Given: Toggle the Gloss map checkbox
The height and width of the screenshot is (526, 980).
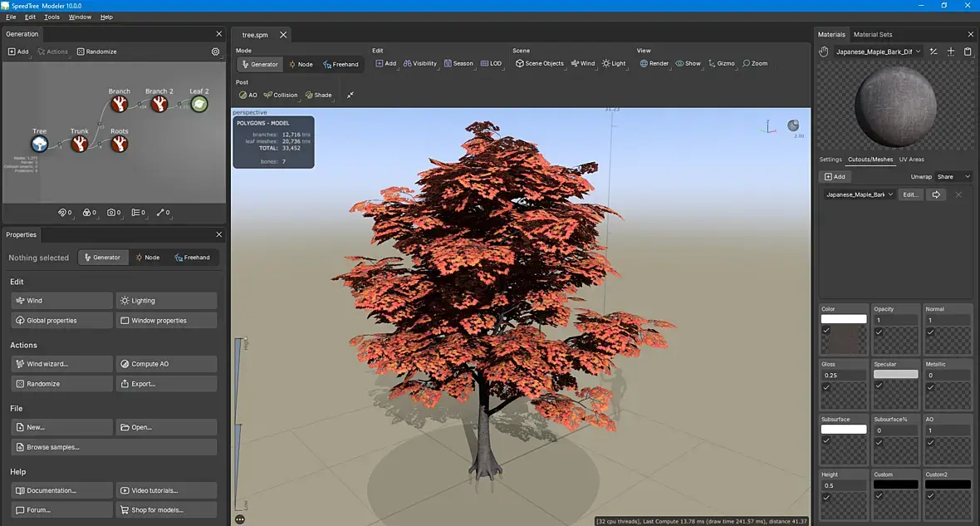Looking at the screenshot, I should pyautogui.click(x=826, y=387).
